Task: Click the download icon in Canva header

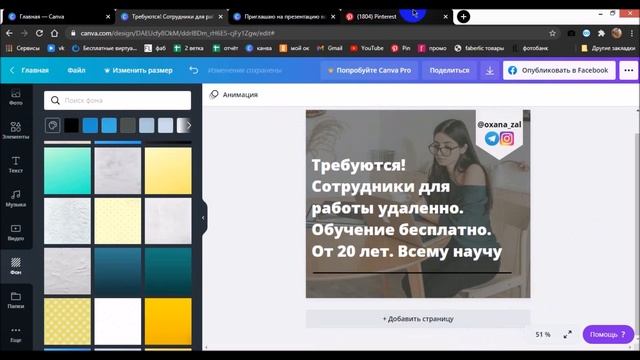Action: pos(489,71)
